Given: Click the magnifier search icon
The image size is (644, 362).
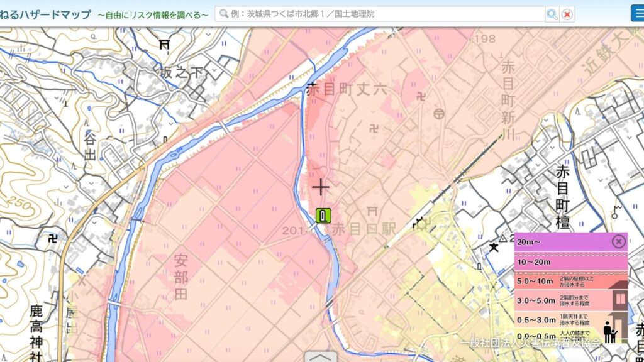Looking at the screenshot, I should [552, 14].
